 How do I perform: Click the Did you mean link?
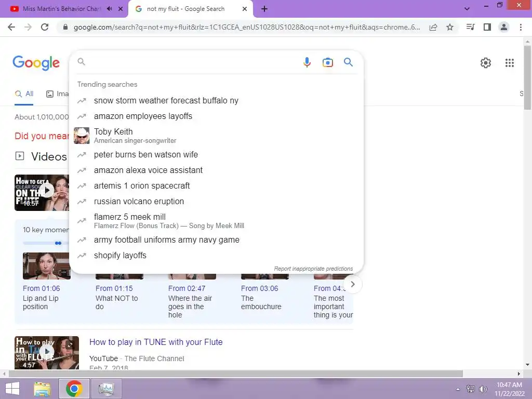[x=42, y=136]
